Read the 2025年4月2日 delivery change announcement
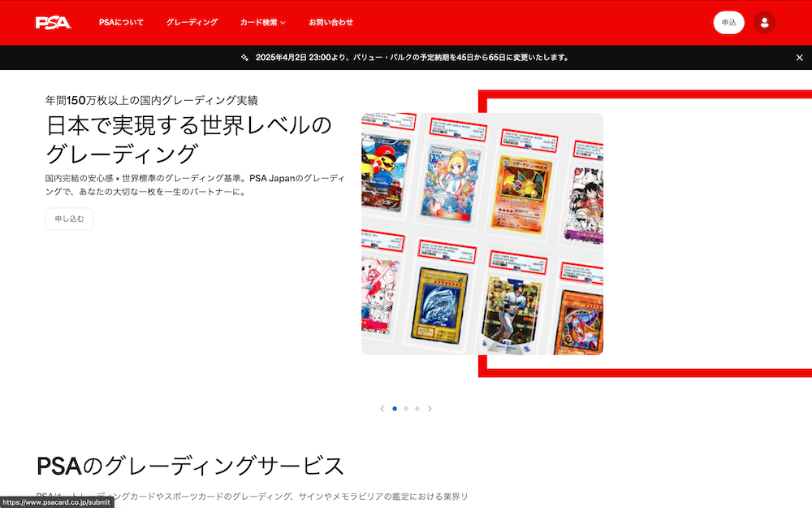The width and height of the screenshot is (812, 508). tap(412, 58)
